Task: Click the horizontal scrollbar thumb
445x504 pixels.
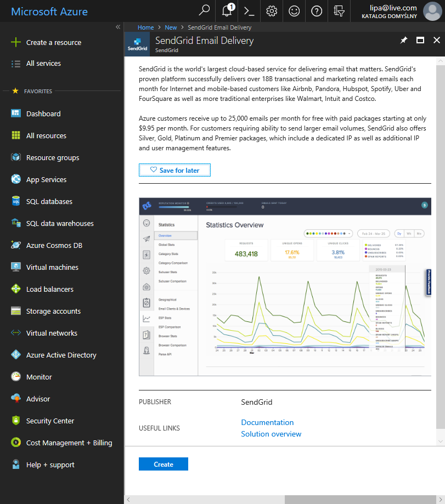Action: point(360,500)
